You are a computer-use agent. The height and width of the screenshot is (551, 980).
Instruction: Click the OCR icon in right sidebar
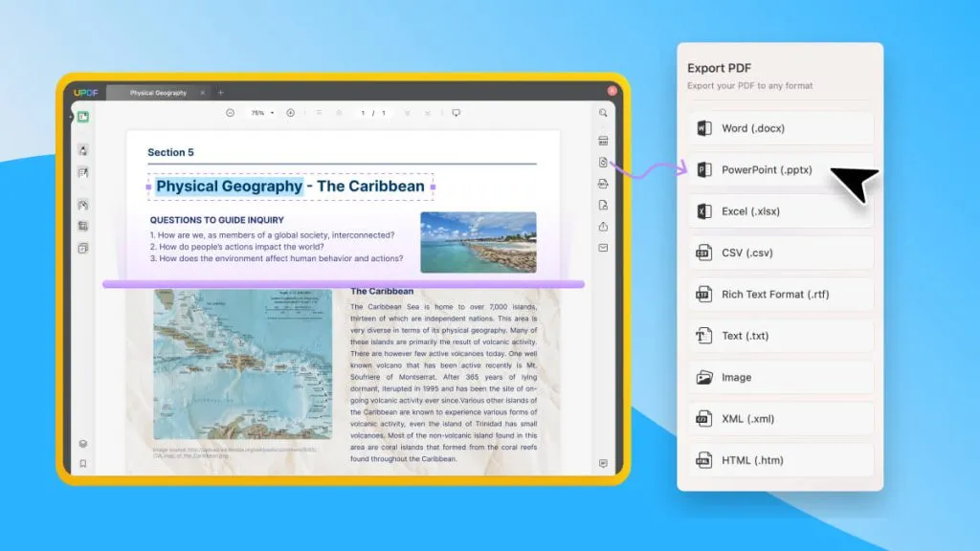point(603,141)
